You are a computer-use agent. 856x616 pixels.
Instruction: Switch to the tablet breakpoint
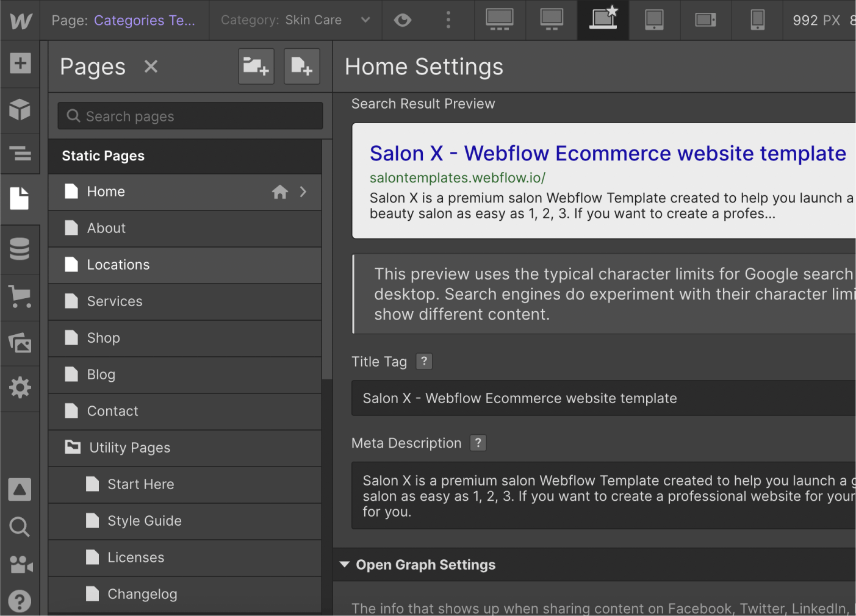tap(654, 20)
